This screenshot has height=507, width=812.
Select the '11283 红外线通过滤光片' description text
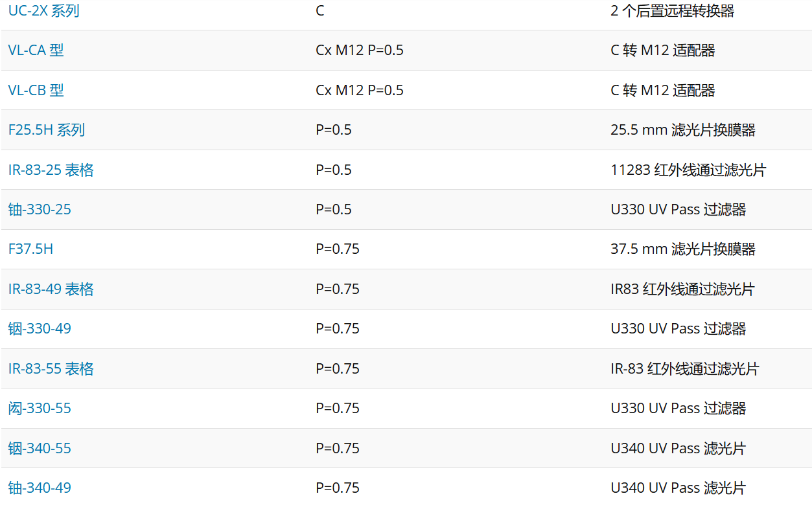click(x=688, y=170)
